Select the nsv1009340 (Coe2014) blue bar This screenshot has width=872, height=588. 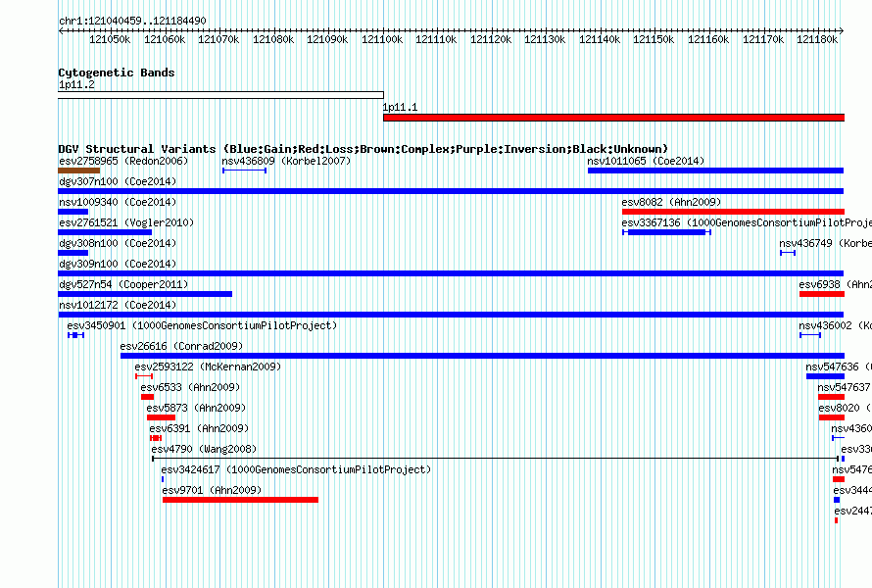pyautogui.click(x=73, y=212)
